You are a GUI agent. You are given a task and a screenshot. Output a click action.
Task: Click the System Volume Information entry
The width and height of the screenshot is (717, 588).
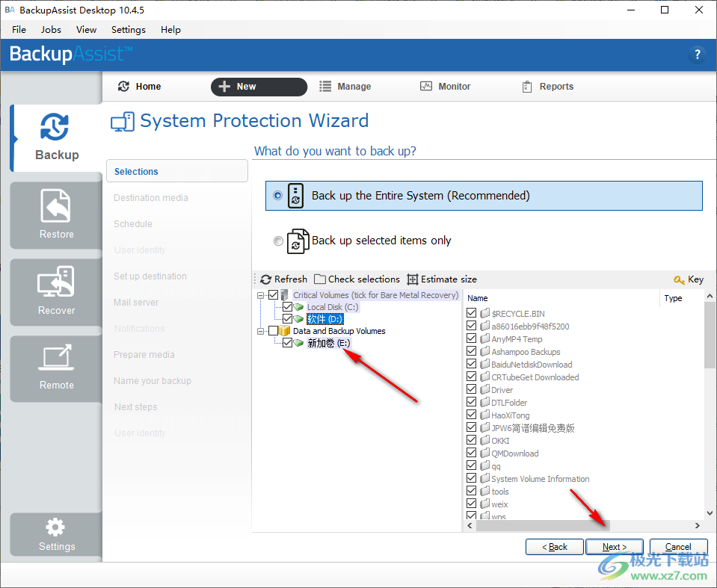click(x=540, y=478)
